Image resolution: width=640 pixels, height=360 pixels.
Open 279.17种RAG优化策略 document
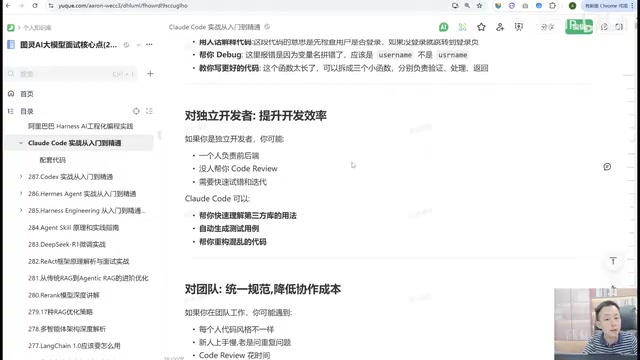(60, 312)
